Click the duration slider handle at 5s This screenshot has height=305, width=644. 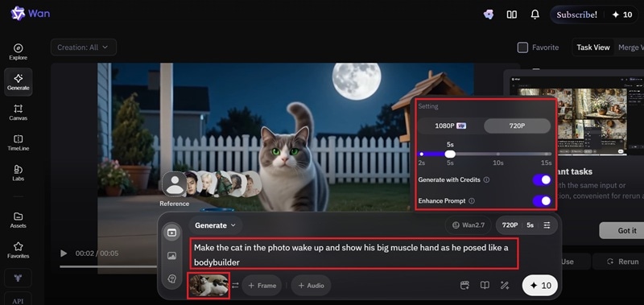click(x=450, y=154)
